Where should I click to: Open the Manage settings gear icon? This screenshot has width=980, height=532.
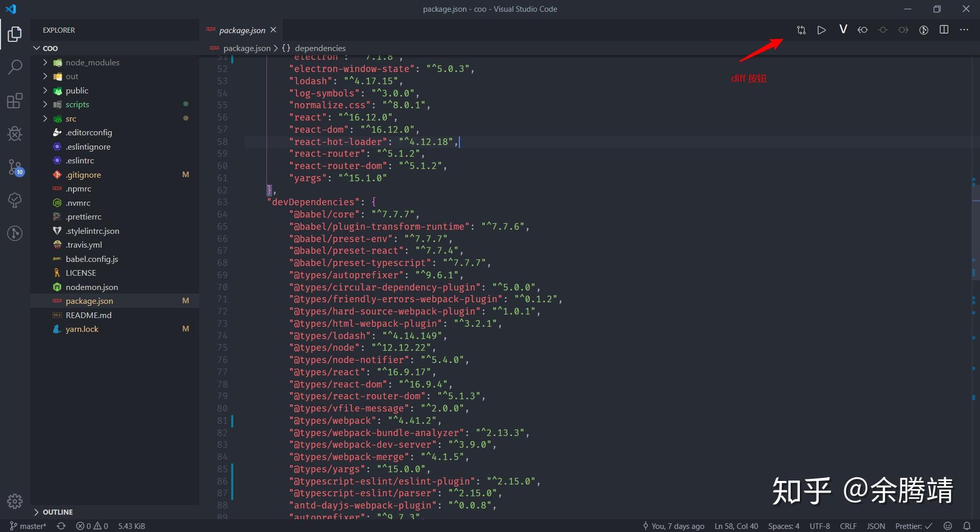[15, 501]
